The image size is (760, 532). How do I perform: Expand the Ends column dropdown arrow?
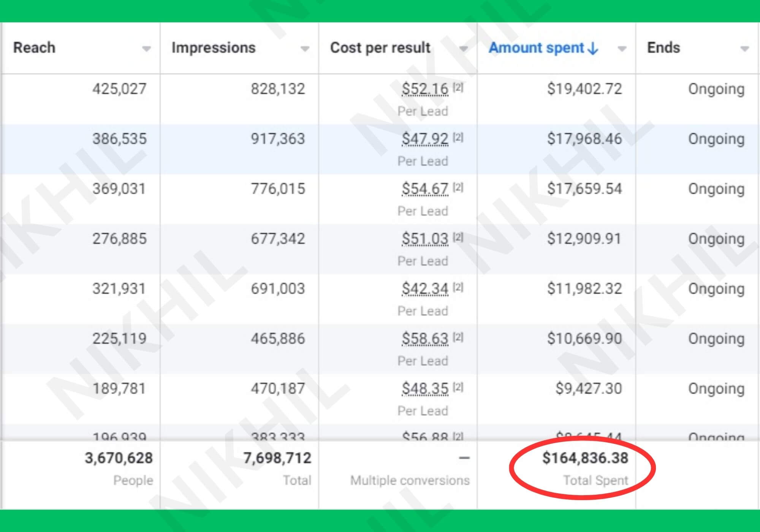(744, 49)
